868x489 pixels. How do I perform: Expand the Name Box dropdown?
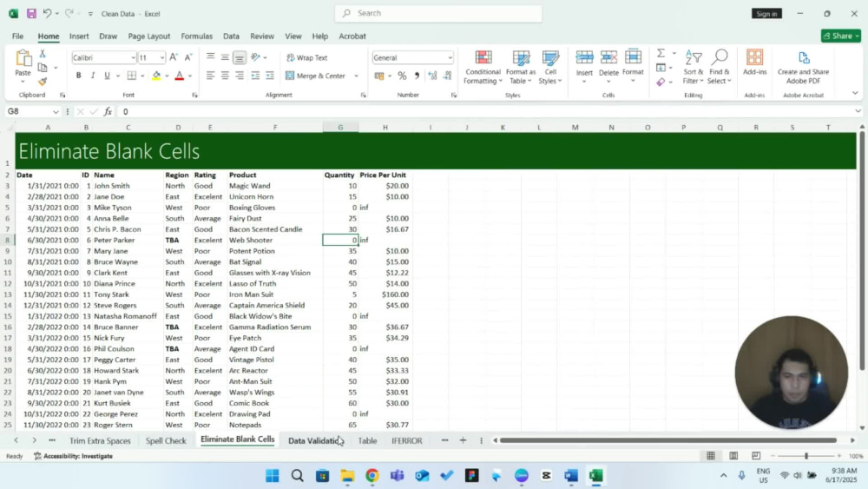click(56, 112)
